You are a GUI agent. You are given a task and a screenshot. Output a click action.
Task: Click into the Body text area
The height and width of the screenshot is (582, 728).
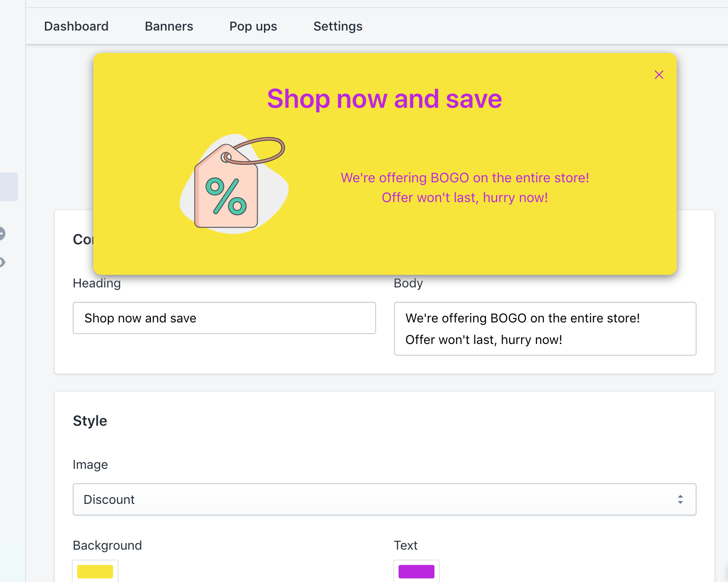tap(545, 329)
